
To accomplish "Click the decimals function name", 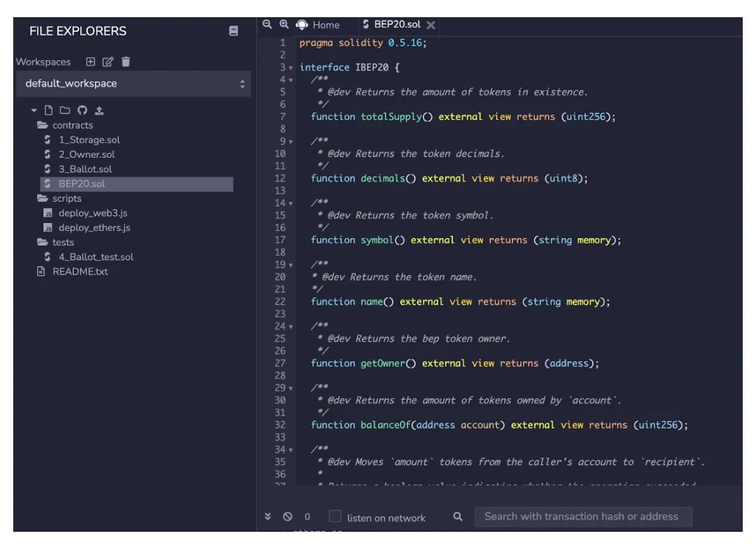I will (x=383, y=178).
